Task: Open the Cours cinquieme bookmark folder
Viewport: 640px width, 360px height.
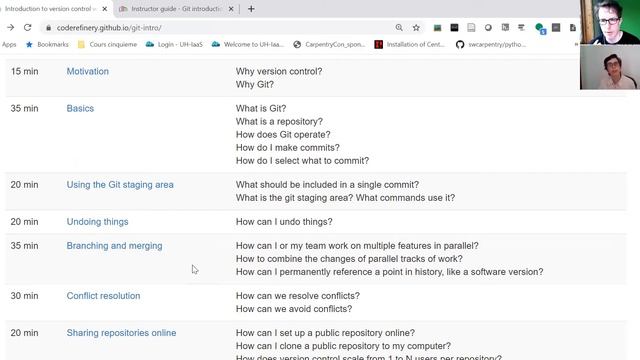Action: click(107, 44)
